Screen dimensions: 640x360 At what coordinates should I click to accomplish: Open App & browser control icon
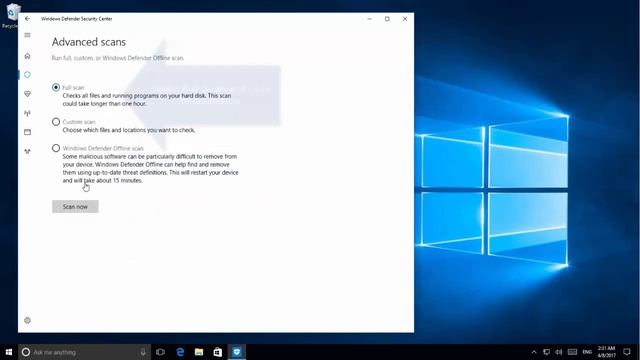pyautogui.click(x=27, y=132)
